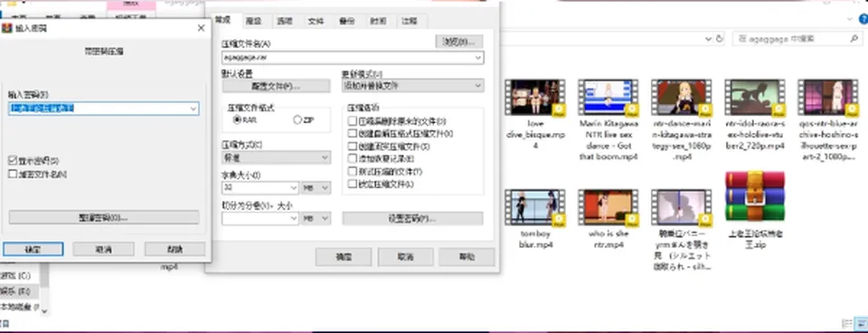The width and height of the screenshot is (868, 333).
Task: Open the dictionary size MB unit dropdown
Action: 316,188
